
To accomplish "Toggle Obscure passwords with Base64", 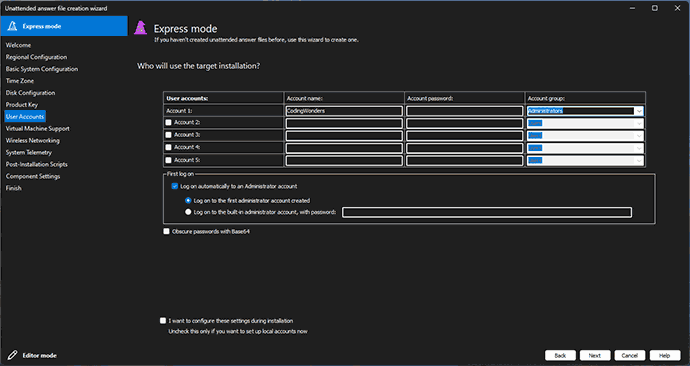I will 166,231.
